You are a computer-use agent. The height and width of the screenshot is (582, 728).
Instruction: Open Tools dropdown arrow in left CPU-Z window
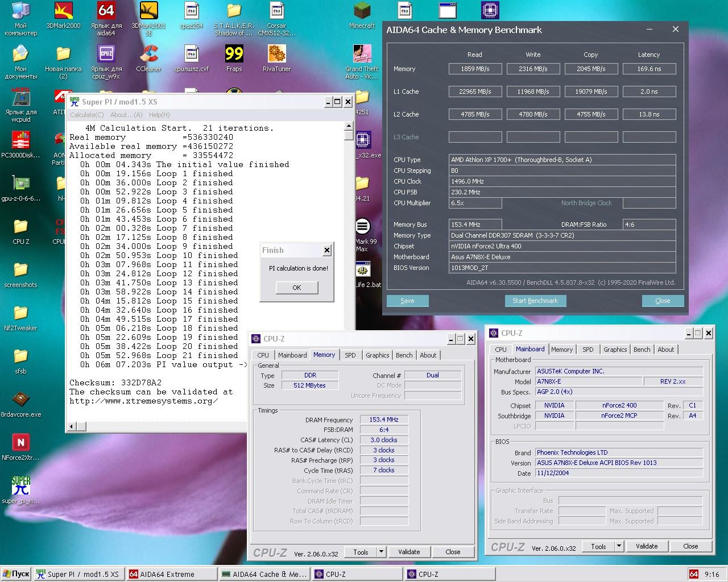click(x=381, y=552)
